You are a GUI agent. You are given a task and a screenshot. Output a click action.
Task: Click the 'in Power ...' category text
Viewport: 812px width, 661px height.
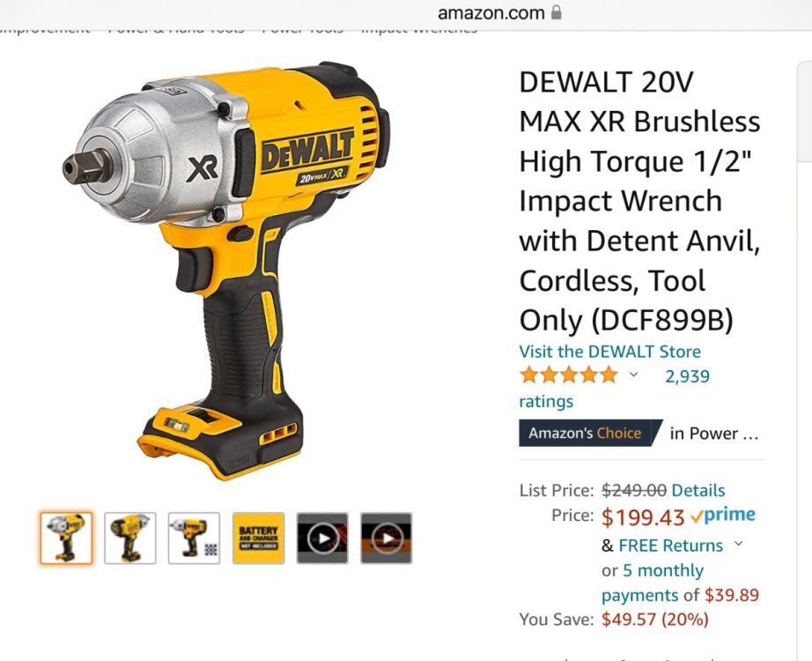pos(713,434)
